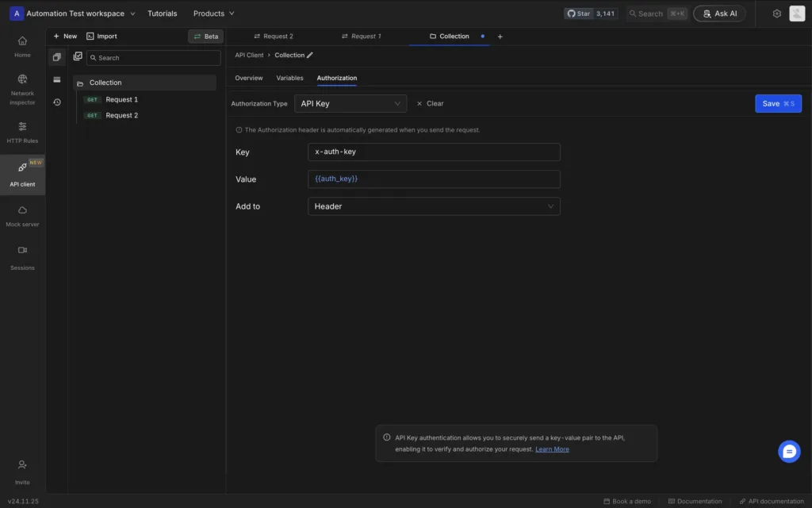Click the plus icon to add new tab
The image size is (812, 508).
click(500, 37)
